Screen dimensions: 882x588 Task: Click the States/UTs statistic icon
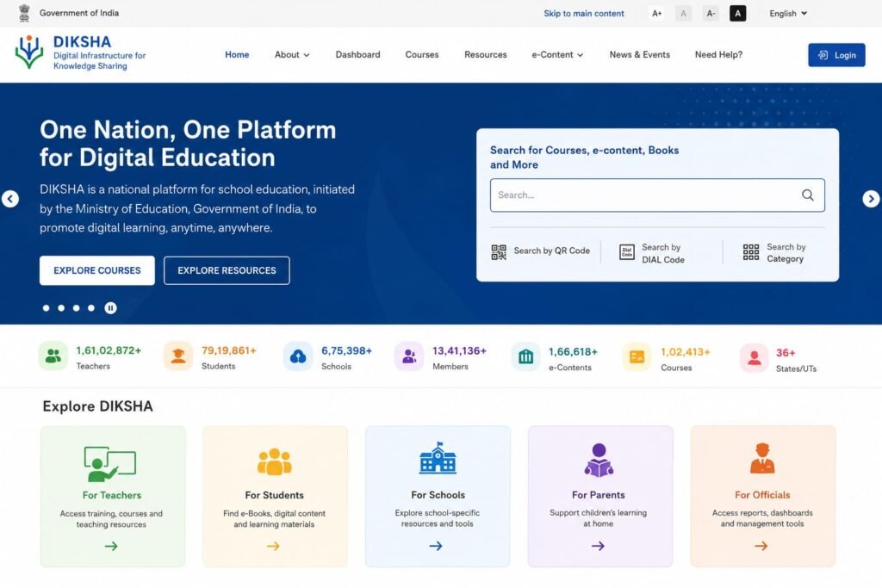pyautogui.click(x=755, y=357)
